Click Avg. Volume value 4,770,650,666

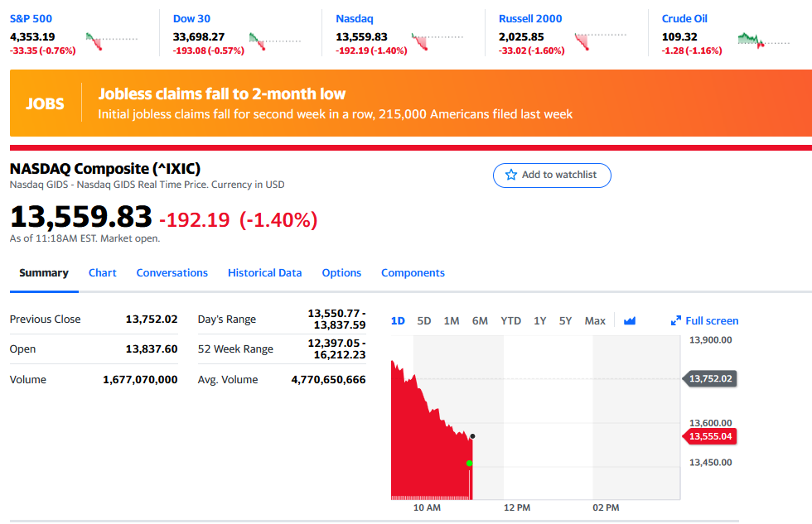pos(328,380)
